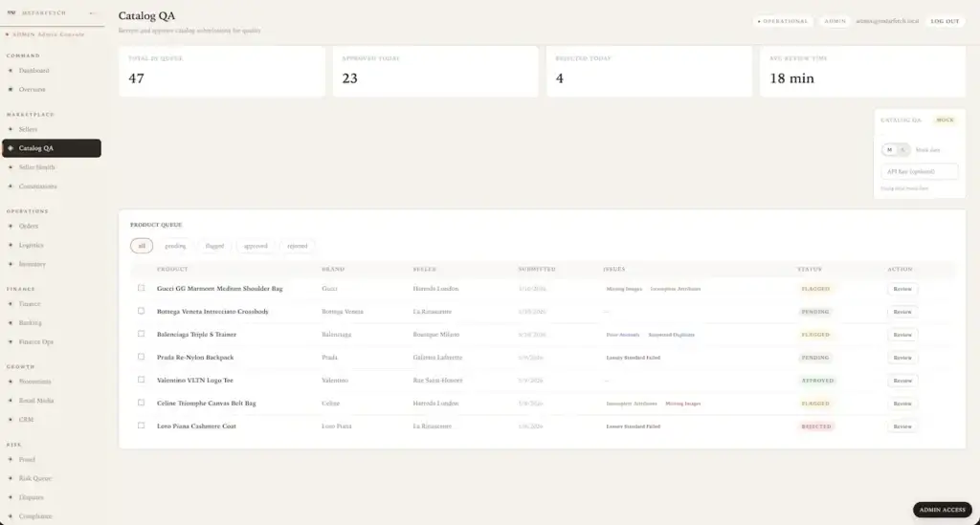The image size is (980, 525).
Task: Filter the product queue by rejected
Action: (298, 246)
